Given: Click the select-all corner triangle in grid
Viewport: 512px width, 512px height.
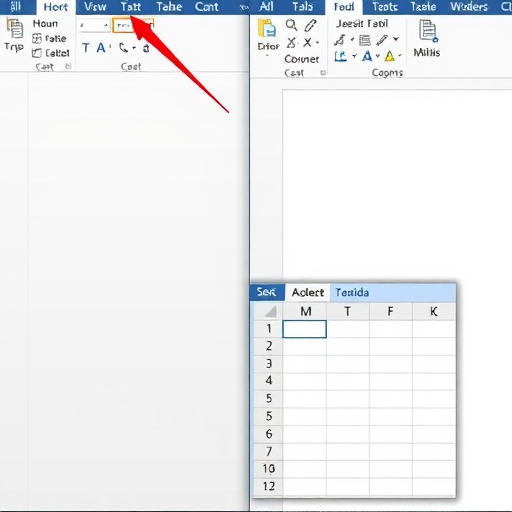Looking at the screenshot, I should (x=269, y=312).
